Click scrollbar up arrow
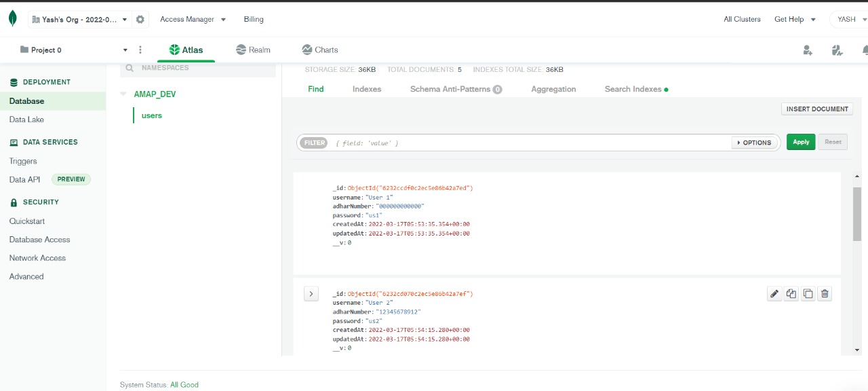Screen dimensions: 868x391 pyautogui.click(x=857, y=176)
